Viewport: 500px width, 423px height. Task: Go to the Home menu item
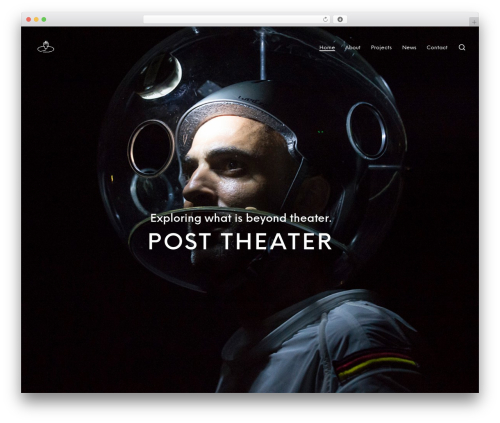327,48
